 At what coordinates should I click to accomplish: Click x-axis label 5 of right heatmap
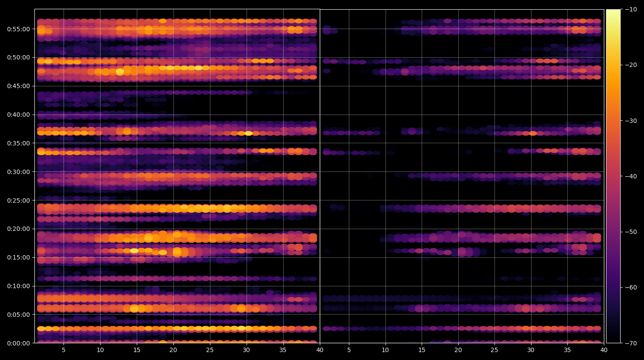point(349,350)
